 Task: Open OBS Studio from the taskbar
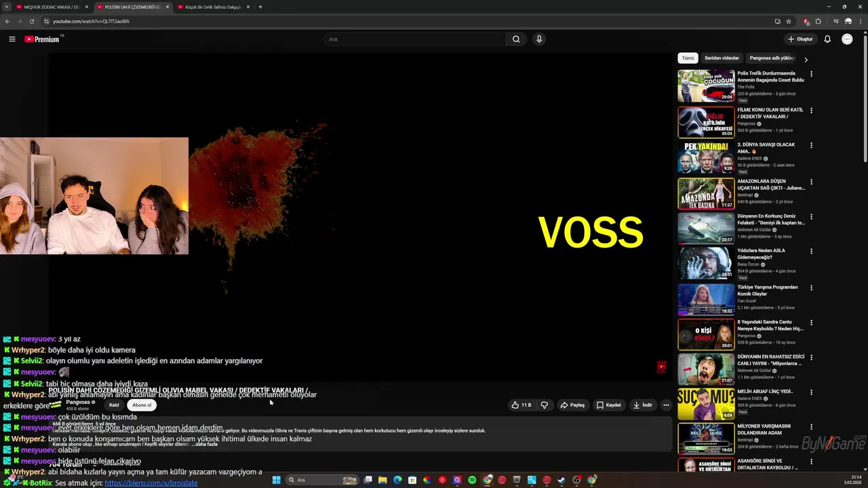click(576, 480)
